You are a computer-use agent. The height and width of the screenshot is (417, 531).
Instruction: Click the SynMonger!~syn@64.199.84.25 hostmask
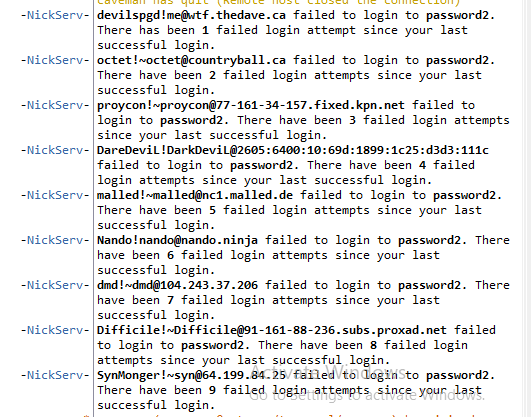191,376
